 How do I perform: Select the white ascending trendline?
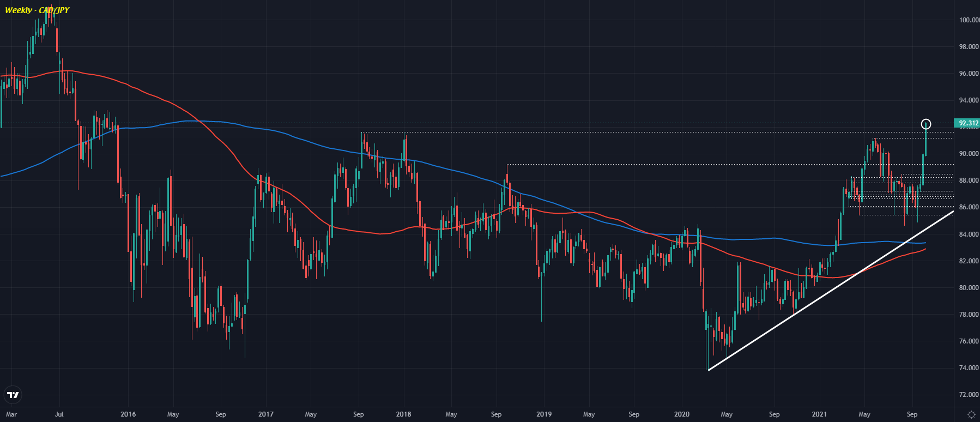click(831, 291)
